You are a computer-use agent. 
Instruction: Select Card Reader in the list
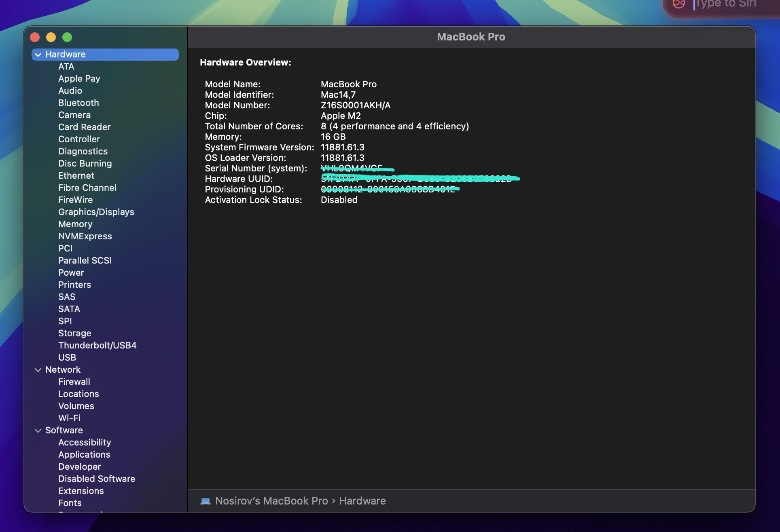84,127
